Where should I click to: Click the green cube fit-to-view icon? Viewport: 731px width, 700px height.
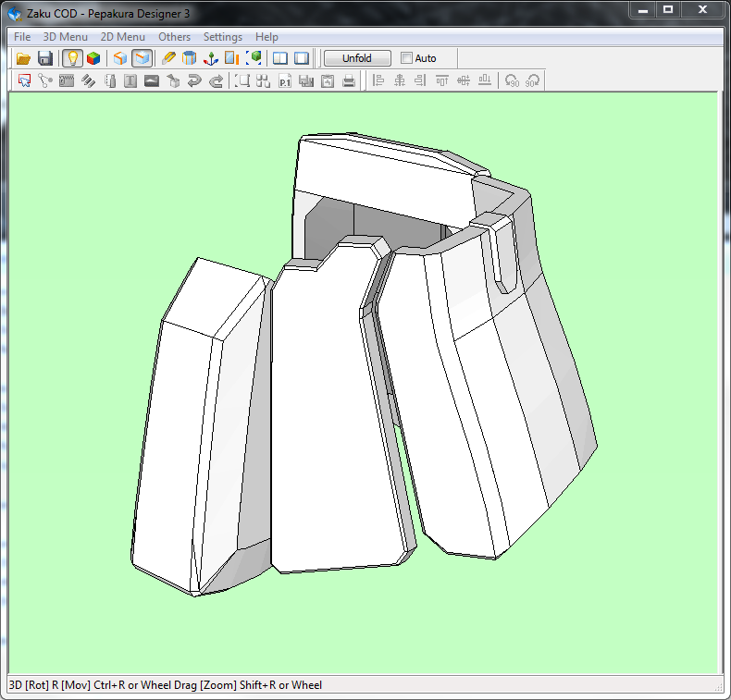[x=254, y=58]
